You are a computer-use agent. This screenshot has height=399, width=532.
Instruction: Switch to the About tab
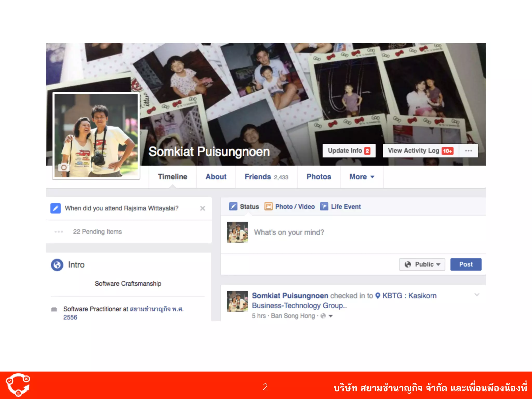click(x=216, y=177)
